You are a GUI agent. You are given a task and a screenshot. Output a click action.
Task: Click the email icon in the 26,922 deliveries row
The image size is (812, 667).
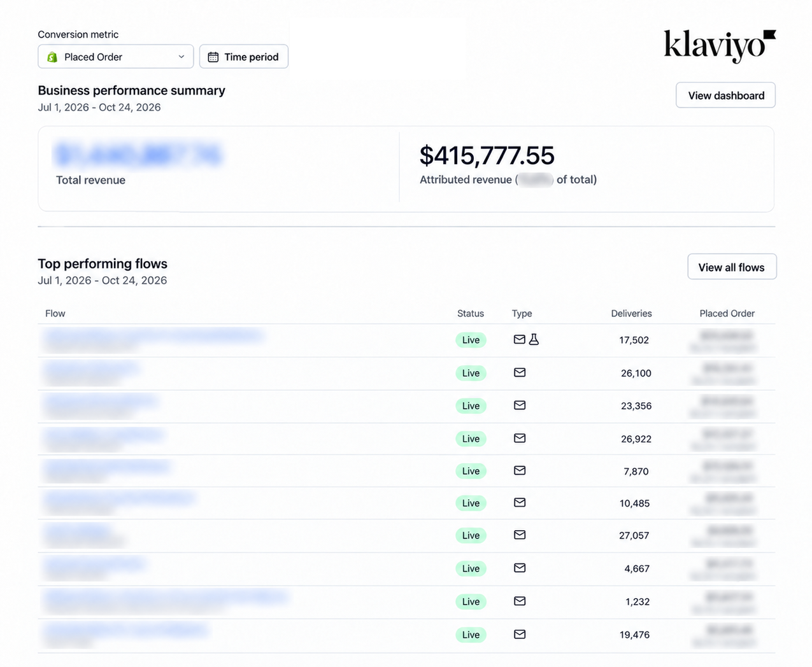[520, 438]
